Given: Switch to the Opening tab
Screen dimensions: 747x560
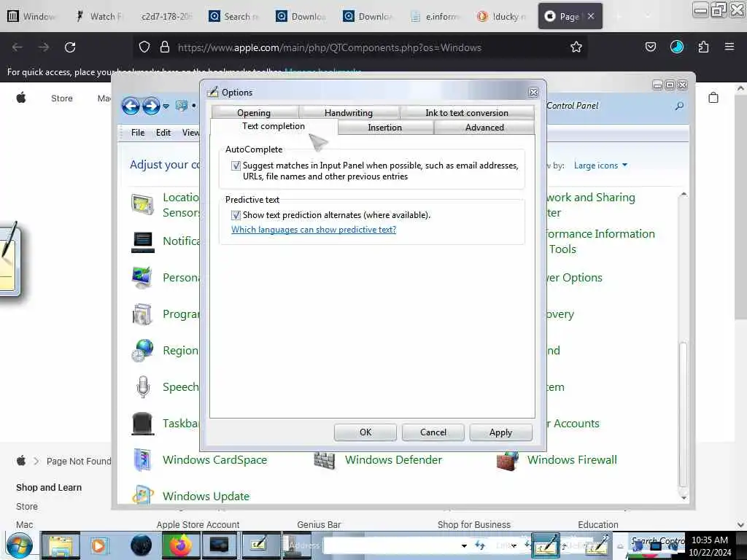Looking at the screenshot, I should 254,112.
